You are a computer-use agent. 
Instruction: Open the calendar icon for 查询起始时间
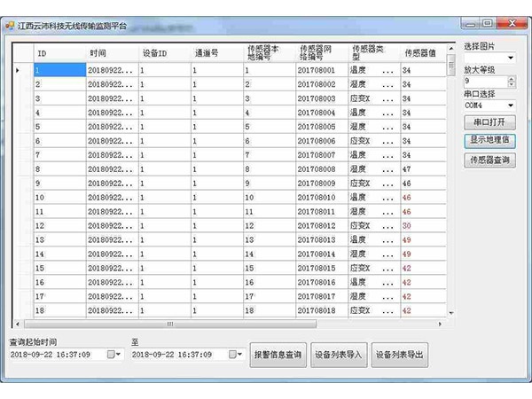[113, 355]
